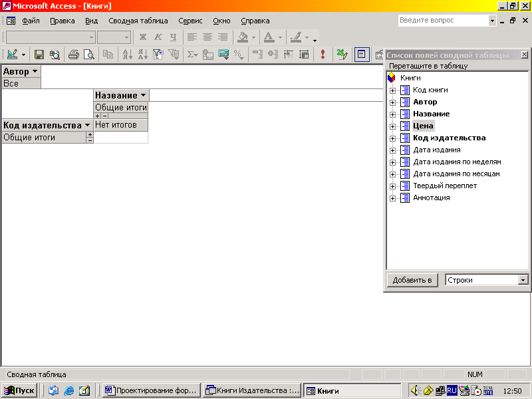Open the Сервис menu
The width and height of the screenshot is (532, 399).
coord(190,21)
